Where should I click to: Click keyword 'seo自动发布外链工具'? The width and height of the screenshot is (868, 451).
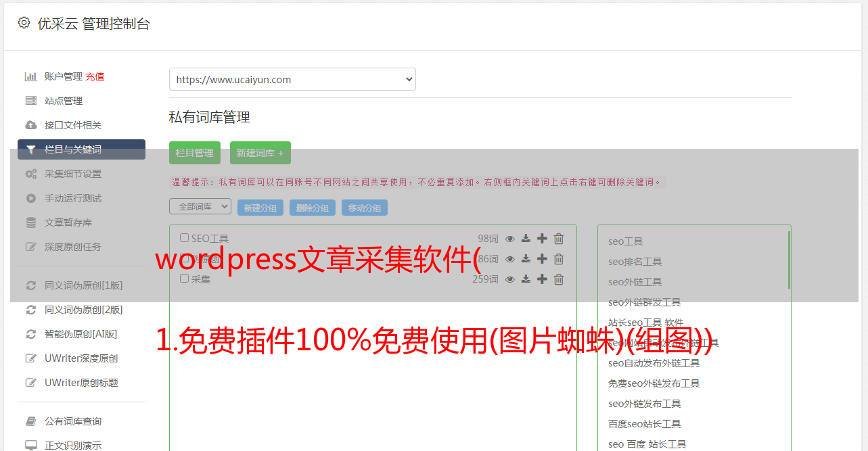coord(654,363)
